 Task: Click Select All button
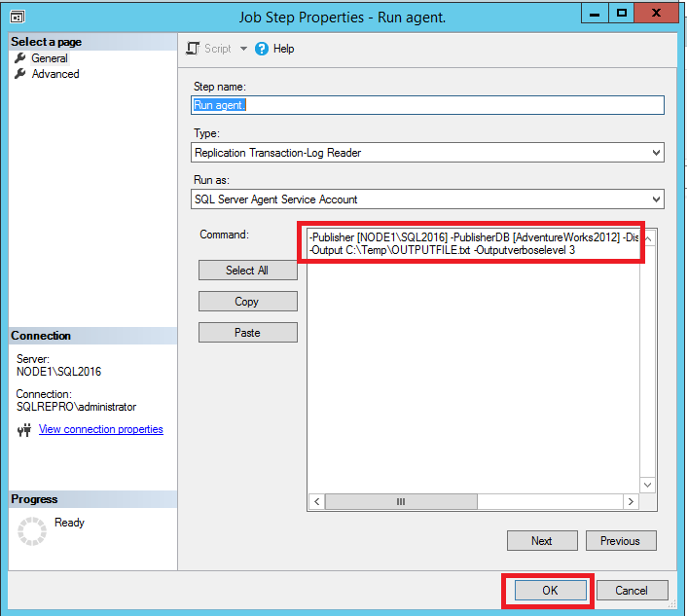point(248,271)
